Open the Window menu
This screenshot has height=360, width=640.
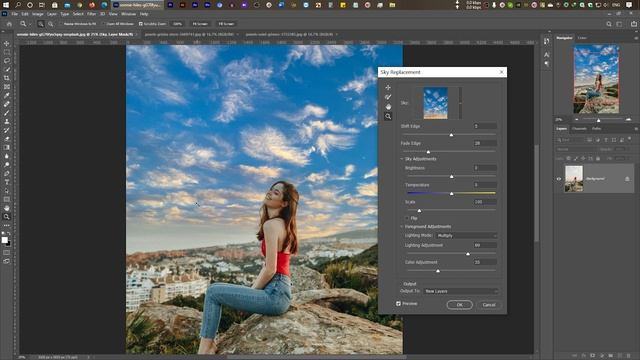[128, 14]
